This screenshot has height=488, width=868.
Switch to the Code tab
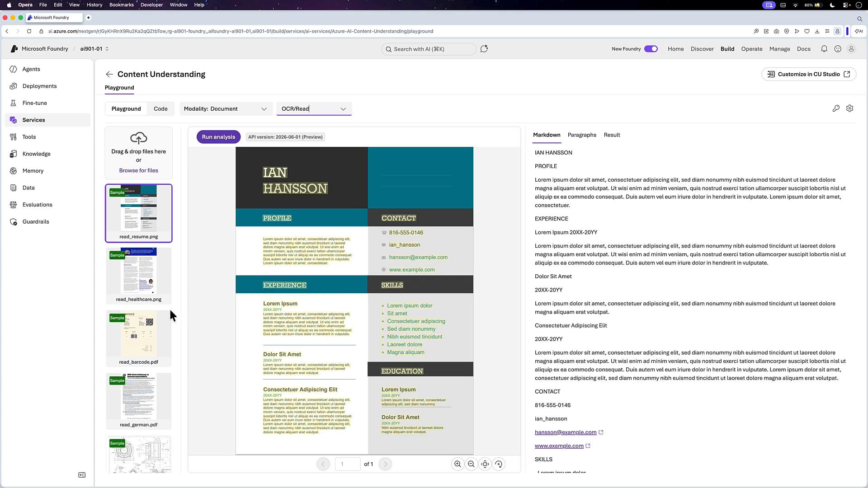[160, 109]
